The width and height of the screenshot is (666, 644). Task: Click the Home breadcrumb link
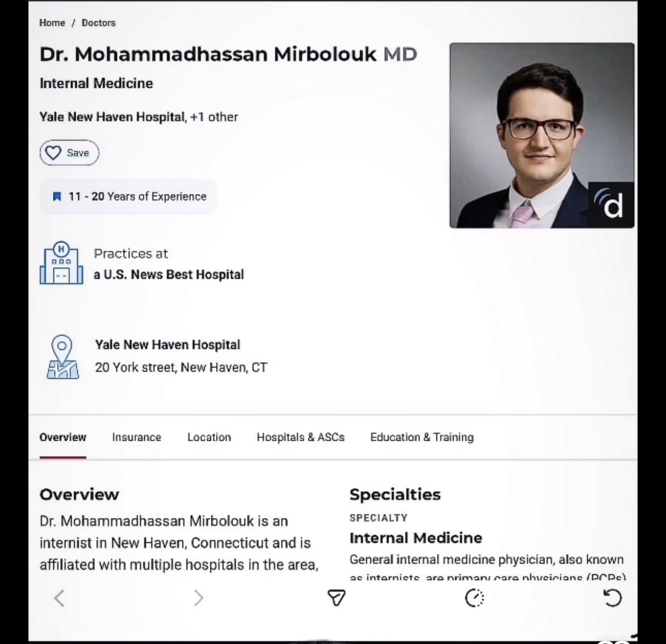click(x=52, y=23)
